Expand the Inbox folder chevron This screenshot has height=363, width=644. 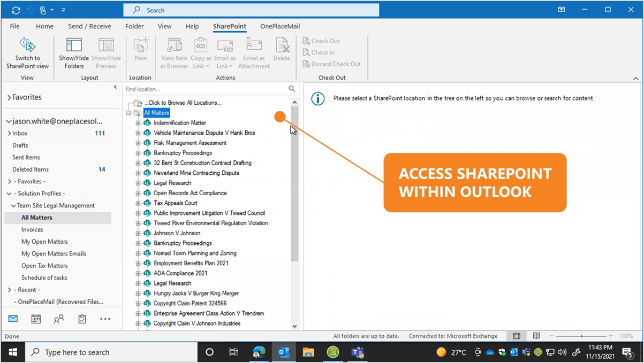click(9, 133)
